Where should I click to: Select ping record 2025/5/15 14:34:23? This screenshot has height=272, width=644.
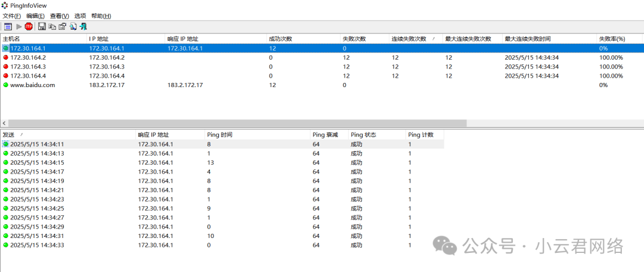[x=222, y=199]
